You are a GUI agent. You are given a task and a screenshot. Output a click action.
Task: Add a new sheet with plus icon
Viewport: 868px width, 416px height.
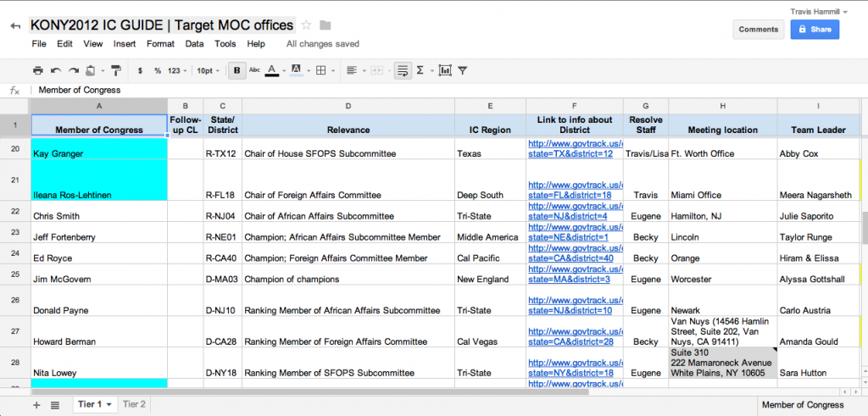coord(36,405)
